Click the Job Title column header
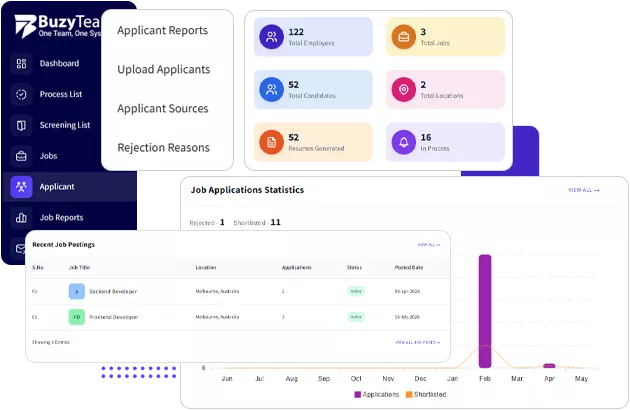Viewport: 630px width, 410px height. pyautogui.click(x=80, y=268)
